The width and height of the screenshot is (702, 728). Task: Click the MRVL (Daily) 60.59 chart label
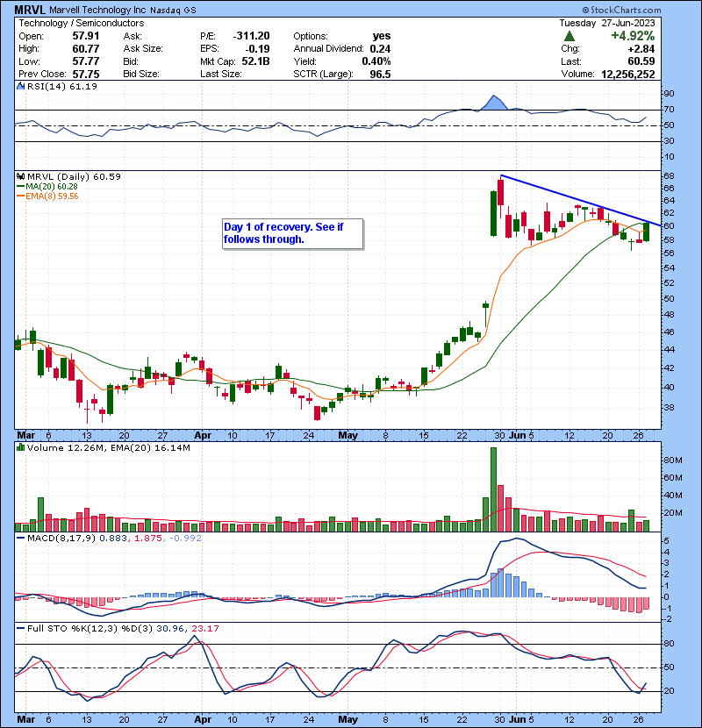(74, 176)
